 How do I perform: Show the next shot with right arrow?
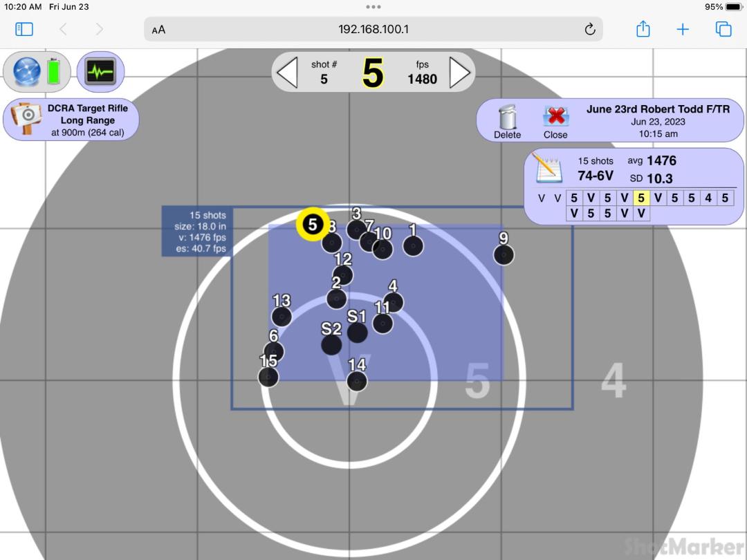[460, 73]
